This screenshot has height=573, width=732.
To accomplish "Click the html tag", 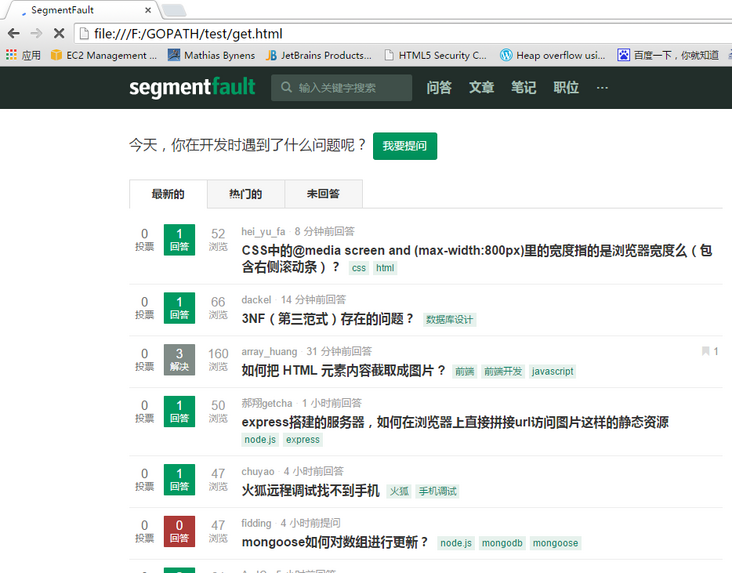I will (385, 268).
